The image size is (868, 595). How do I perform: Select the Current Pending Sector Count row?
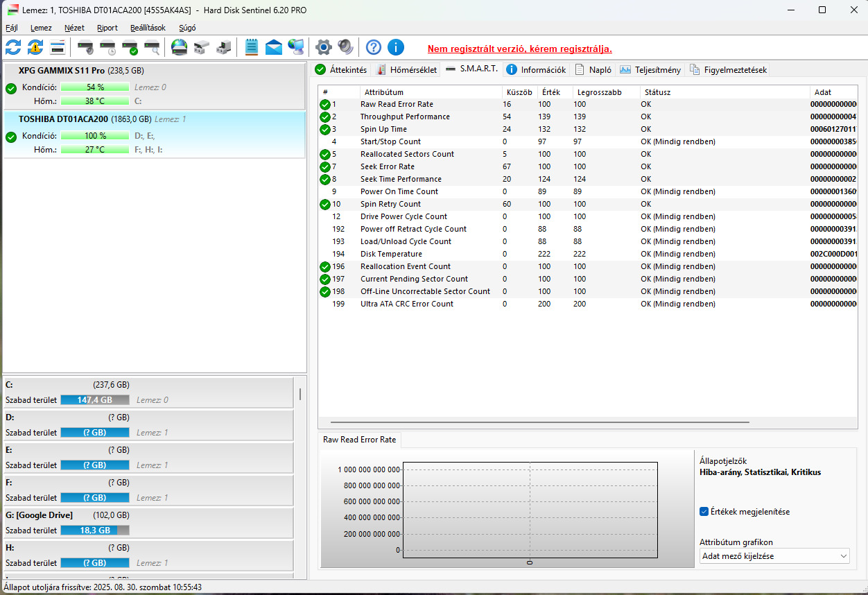pos(588,279)
